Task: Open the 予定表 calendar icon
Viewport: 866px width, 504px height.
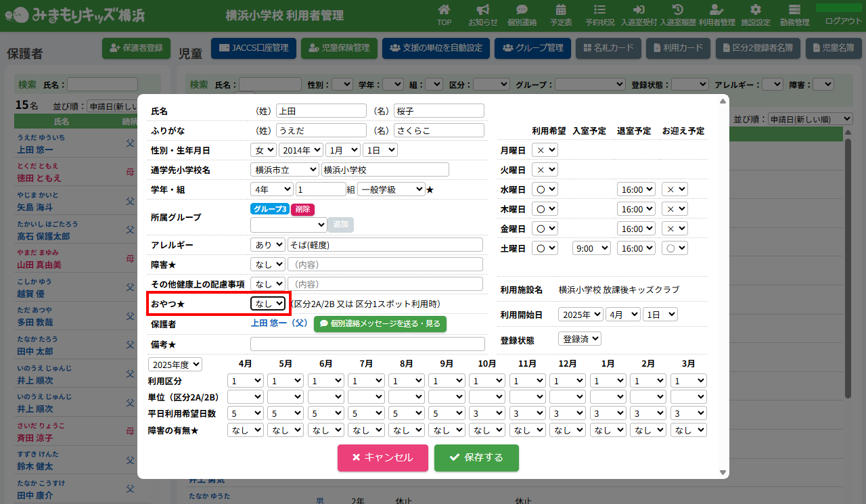Action: (561, 15)
